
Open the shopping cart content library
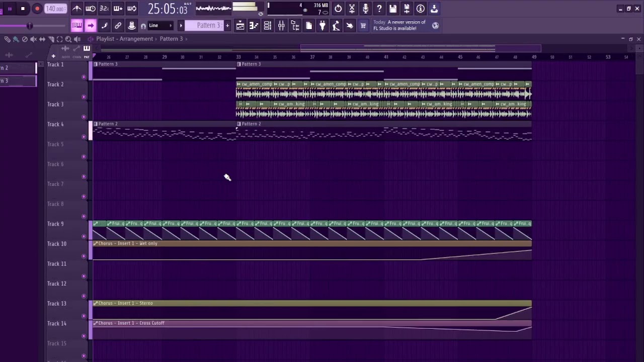click(x=363, y=26)
